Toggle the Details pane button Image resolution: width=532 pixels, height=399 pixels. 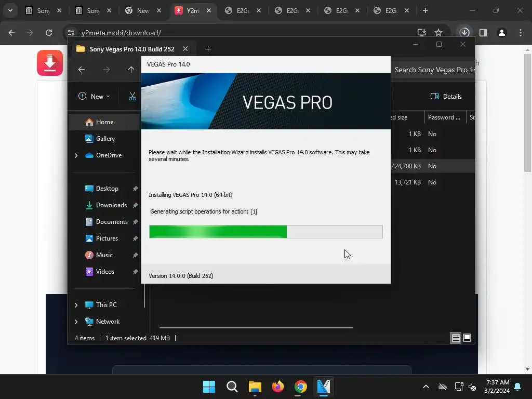446,96
